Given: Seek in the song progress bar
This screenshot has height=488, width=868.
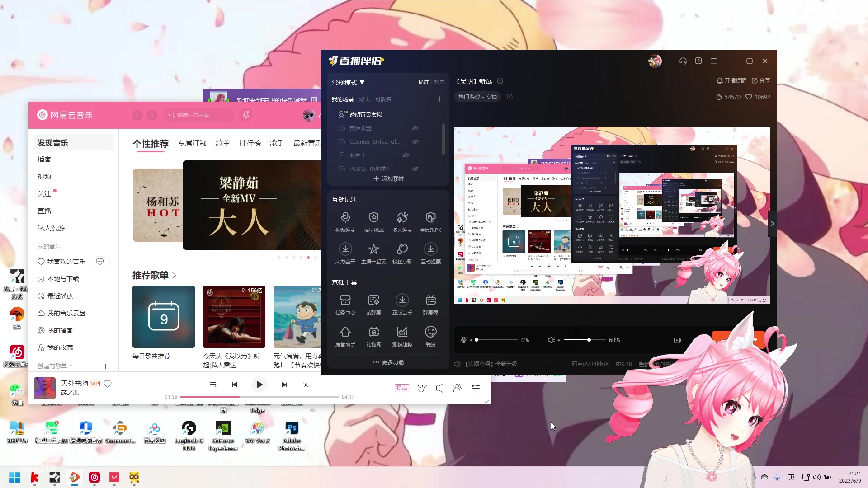Looking at the screenshot, I should tap(259, 397).
